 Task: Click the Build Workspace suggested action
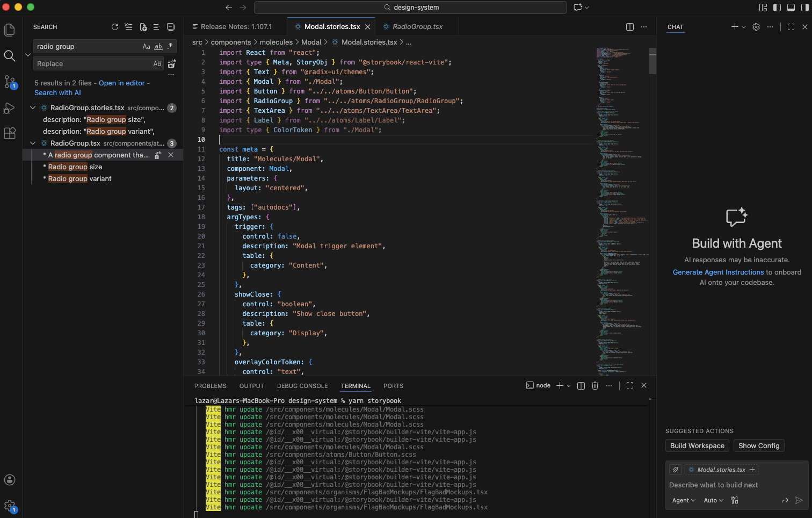pyautogui.click(x=697, y=445)
